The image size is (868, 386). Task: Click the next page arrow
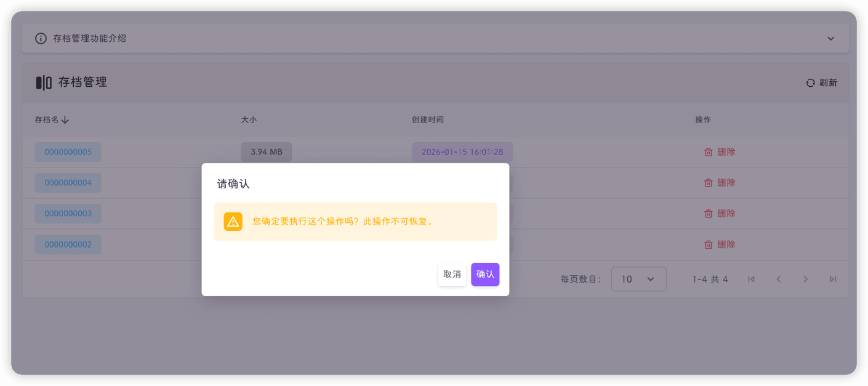point(805,279)
